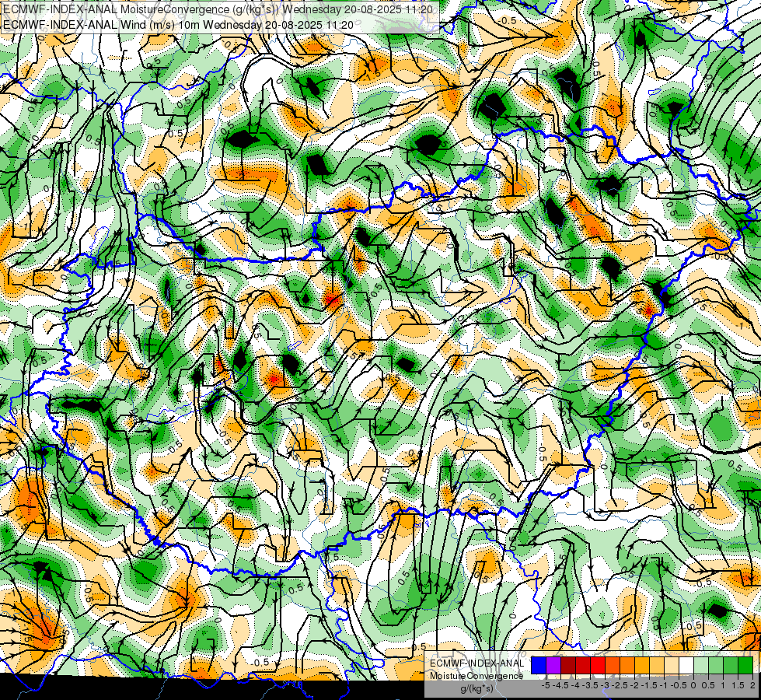Click the medium green swatch between 1 and 1.5
The width and height of the screenshot is (761, 700).
coord(731,666)
